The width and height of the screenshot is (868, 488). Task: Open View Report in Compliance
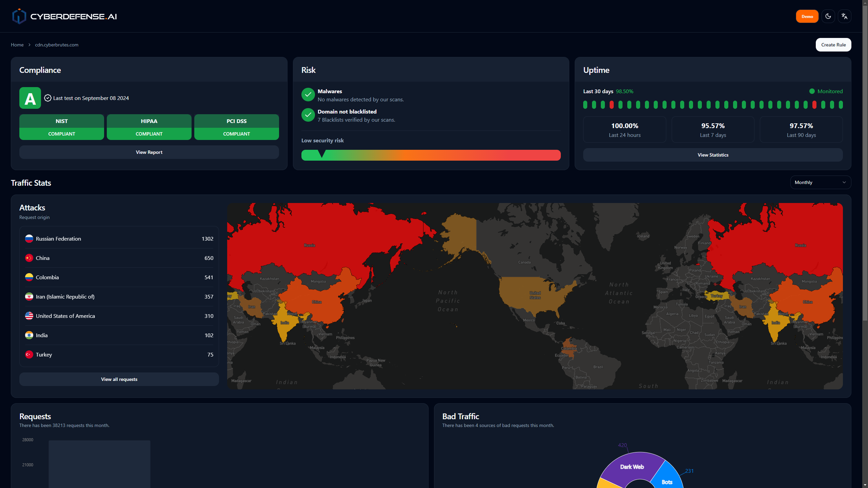tap(149, 152)
